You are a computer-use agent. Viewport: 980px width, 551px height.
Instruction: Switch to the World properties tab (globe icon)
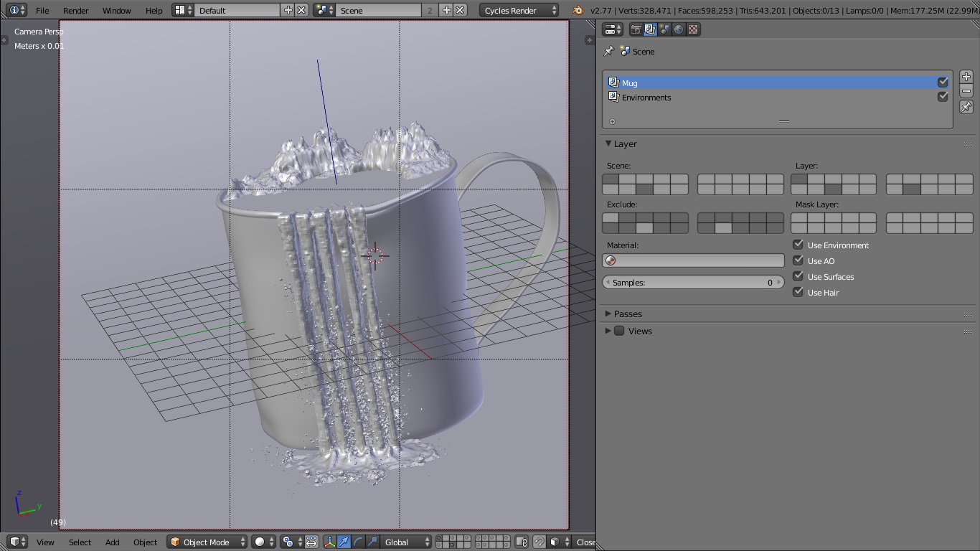(679, 29)
